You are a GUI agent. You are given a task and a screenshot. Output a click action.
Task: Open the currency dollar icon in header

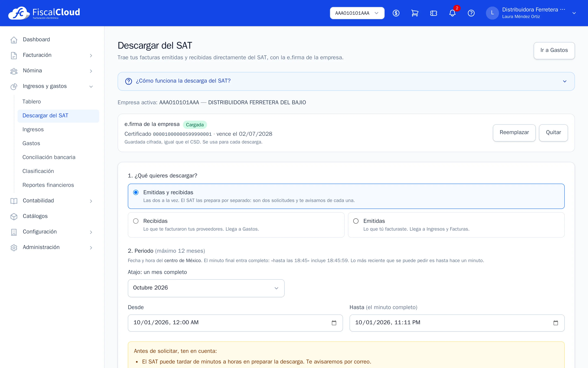point(396,13)
